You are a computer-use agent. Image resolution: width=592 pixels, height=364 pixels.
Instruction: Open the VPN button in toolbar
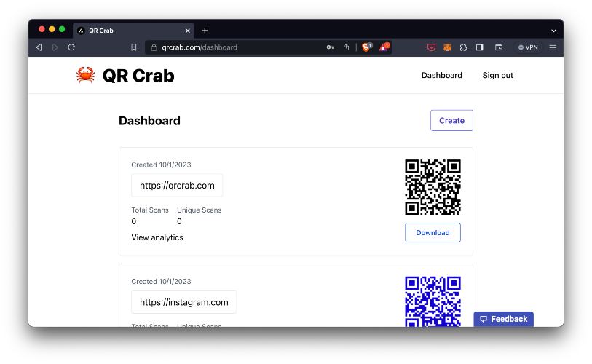pyautogui.click(x=528, y=47)
